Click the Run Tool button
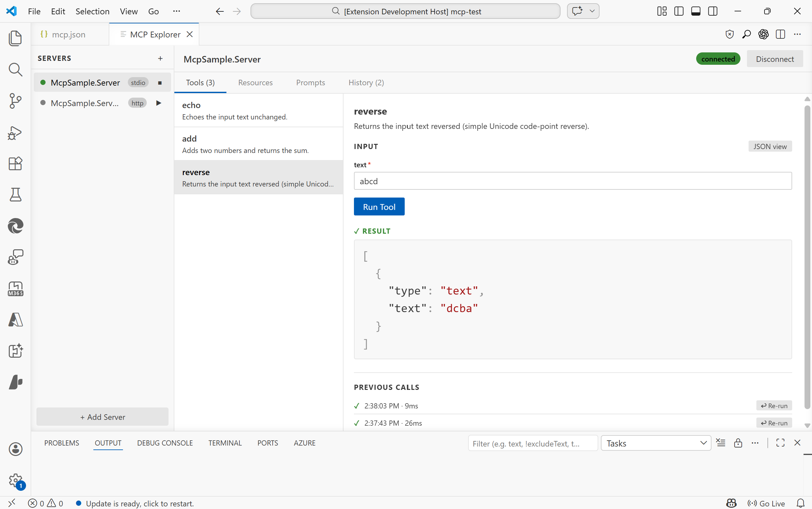The image size is (812, 509). pyautogui.click(x=379, y=206)
